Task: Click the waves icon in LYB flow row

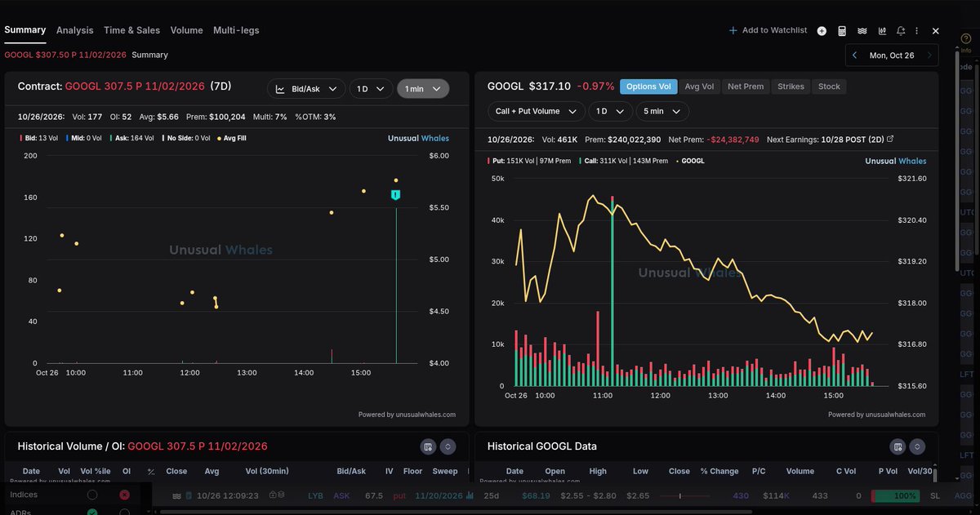Action: coord(177,495)
